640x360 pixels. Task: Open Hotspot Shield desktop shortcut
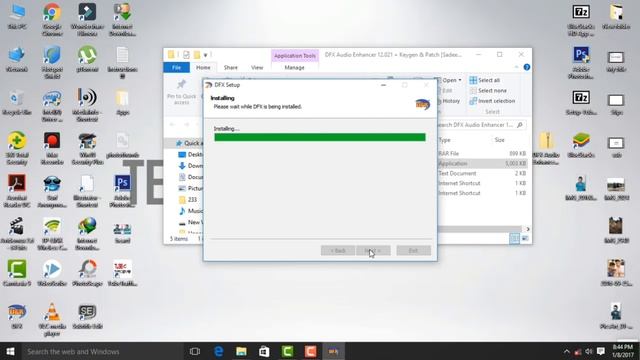click(52, 62)
